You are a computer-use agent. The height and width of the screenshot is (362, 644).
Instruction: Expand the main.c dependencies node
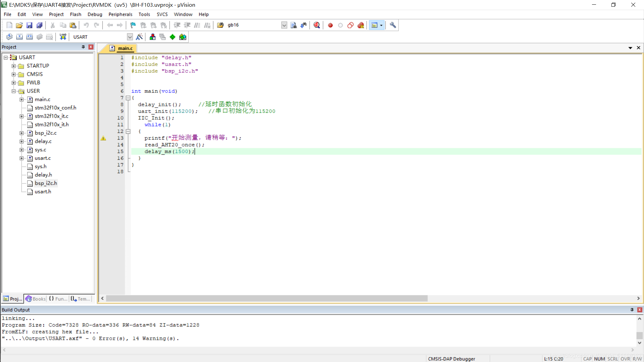[x=22, y=100]
